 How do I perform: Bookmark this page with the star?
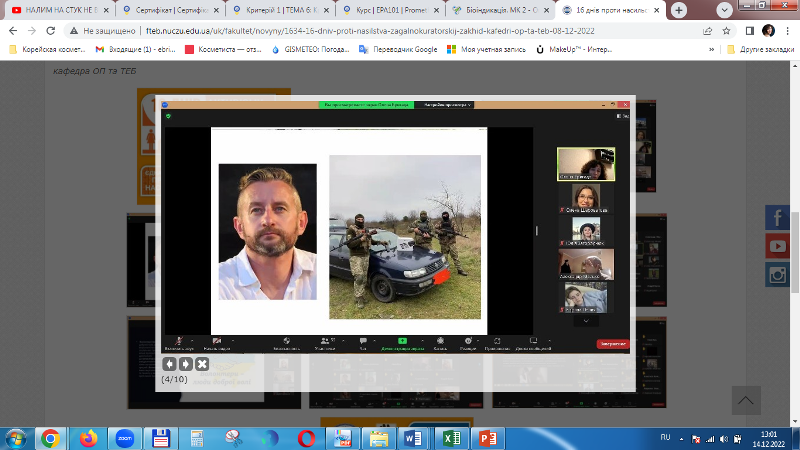(x=727, y=31)
